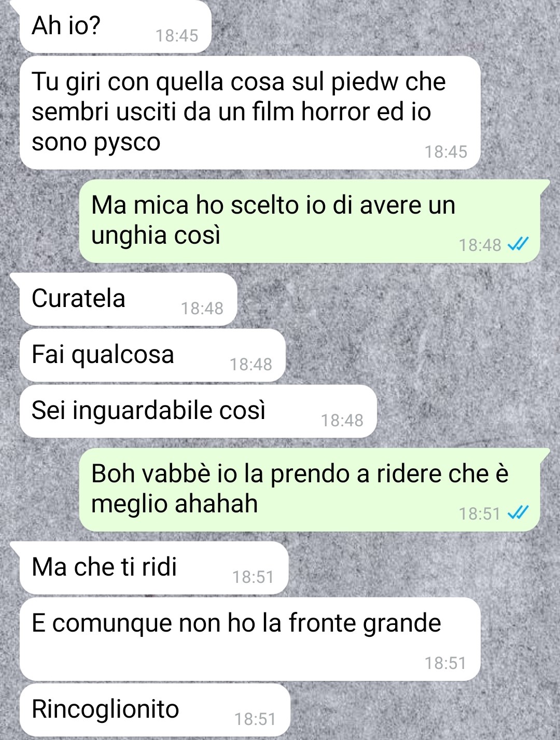Tap the 'Curatela' message bubble
Viewport: 560px width, 740px height.
(x=128, y=299)
